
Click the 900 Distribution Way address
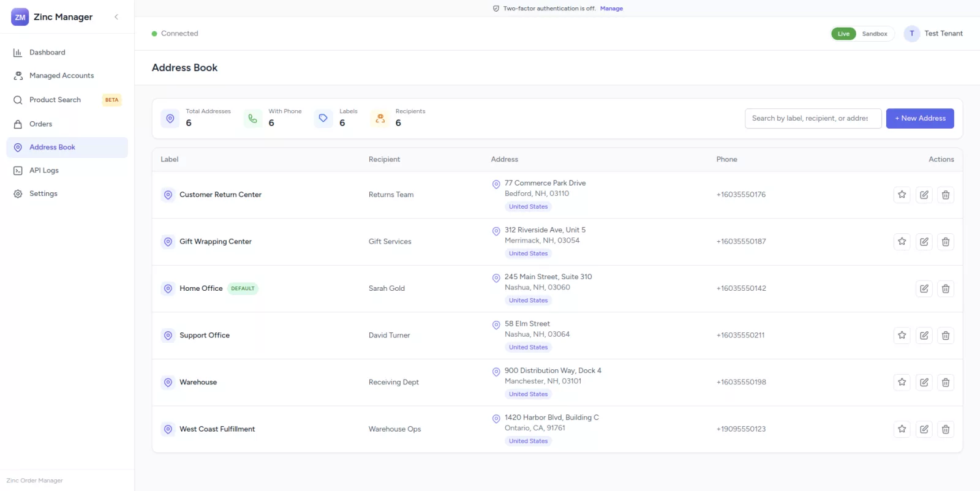553,370
